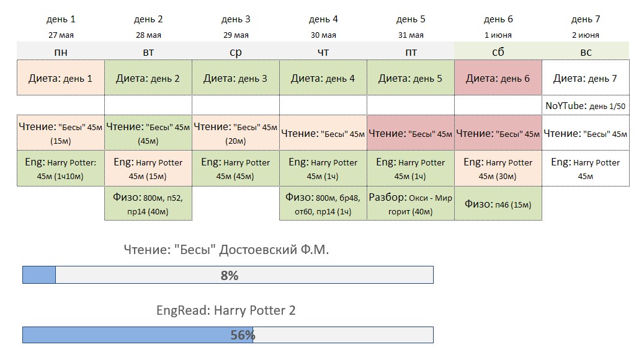Select the Физо: п46 (15м) cell

(x=498, y=204)
